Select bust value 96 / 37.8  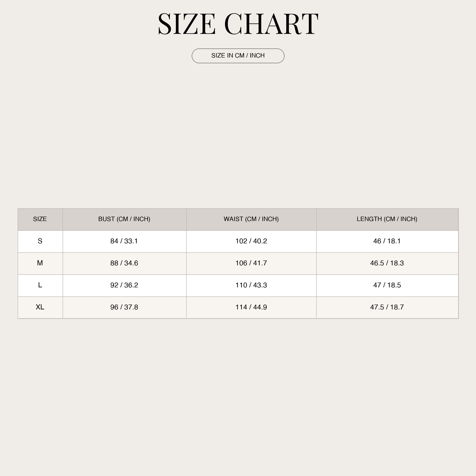pos(124,307)
